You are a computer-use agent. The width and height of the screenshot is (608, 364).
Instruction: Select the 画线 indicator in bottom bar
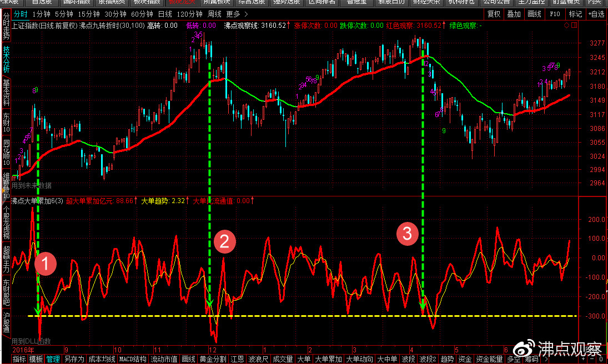pyautogui.click(x=188, y=360)
